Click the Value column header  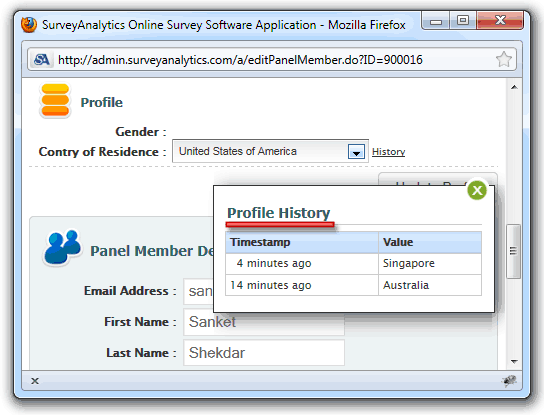click(430, 242)
